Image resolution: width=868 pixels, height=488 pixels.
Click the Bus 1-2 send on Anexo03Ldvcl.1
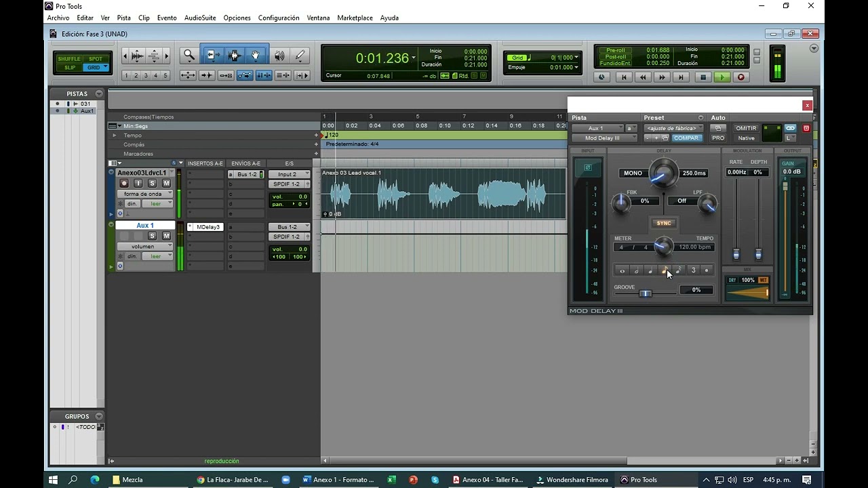pos(247,174)
